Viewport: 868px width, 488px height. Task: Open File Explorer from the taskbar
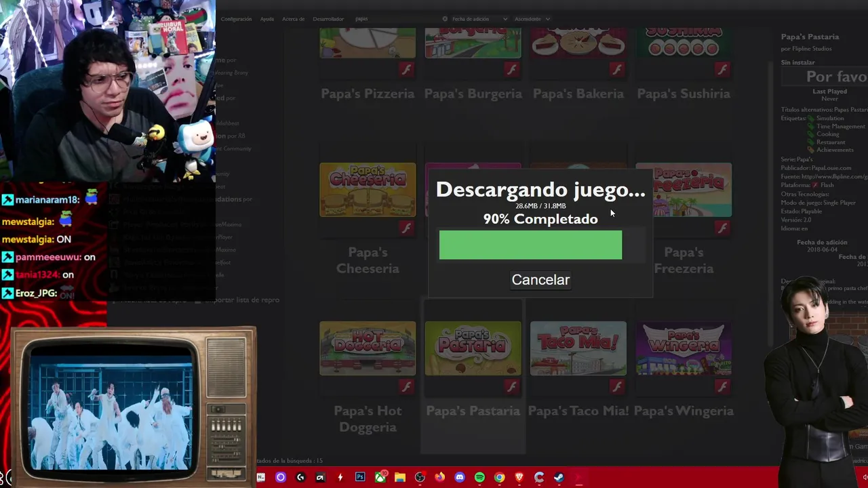tap(400, 477)
